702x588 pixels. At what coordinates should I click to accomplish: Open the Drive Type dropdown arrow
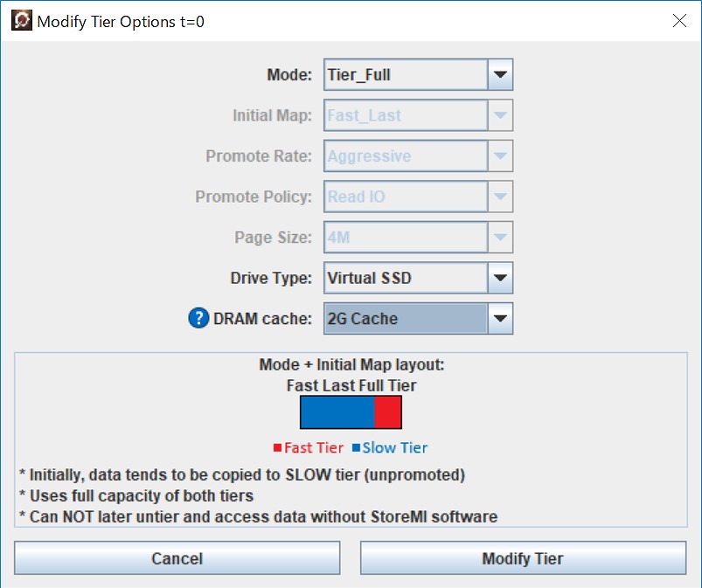coord(500,278)
